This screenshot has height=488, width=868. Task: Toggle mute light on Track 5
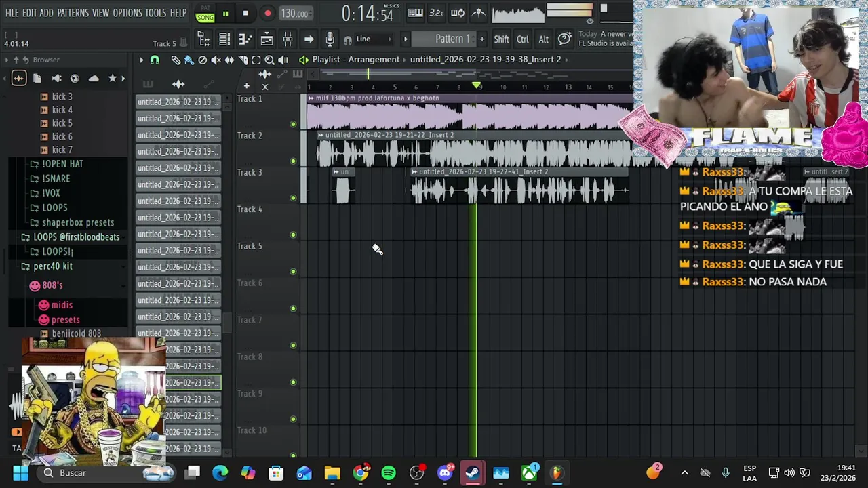click(293, 272)
